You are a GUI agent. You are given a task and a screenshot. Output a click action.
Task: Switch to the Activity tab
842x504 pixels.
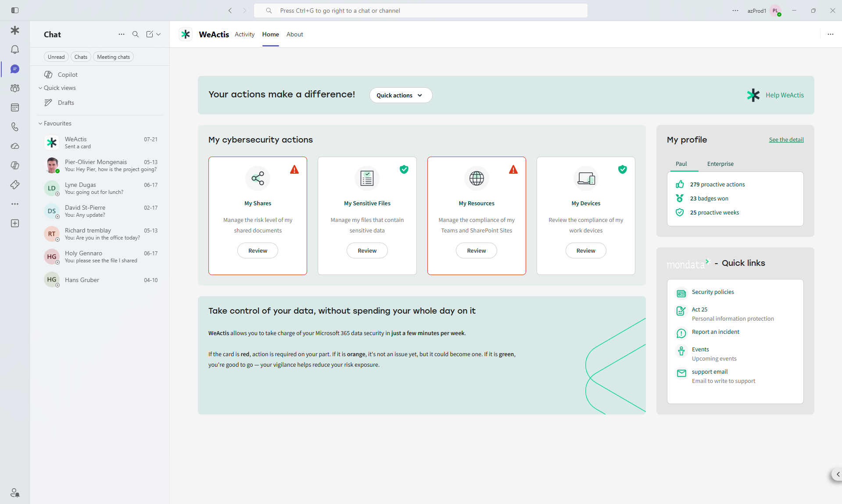pos(244,34)
